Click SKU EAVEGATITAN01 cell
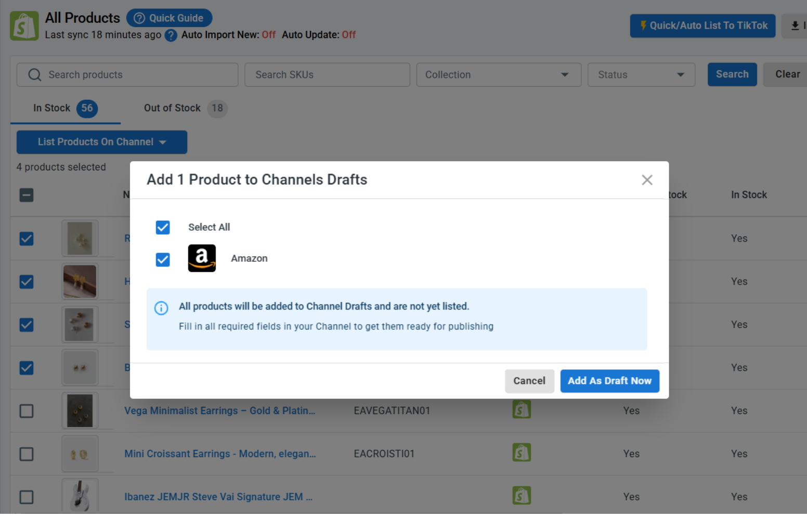This screenshot has width=807, height=532. point(392,411)
